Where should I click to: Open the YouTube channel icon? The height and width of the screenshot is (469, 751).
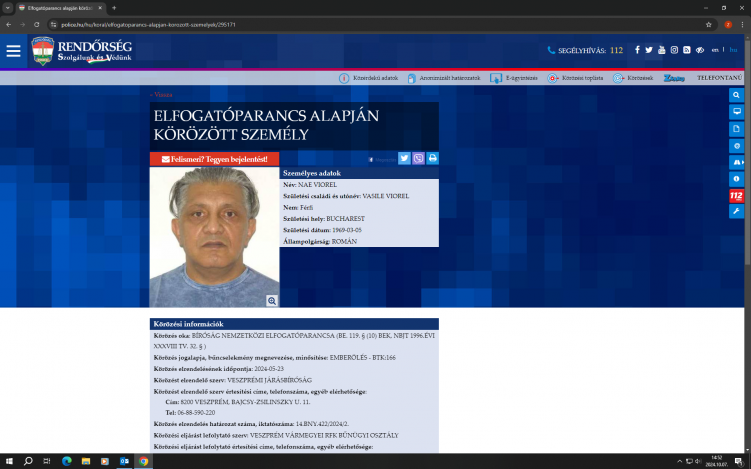[661, 50]
